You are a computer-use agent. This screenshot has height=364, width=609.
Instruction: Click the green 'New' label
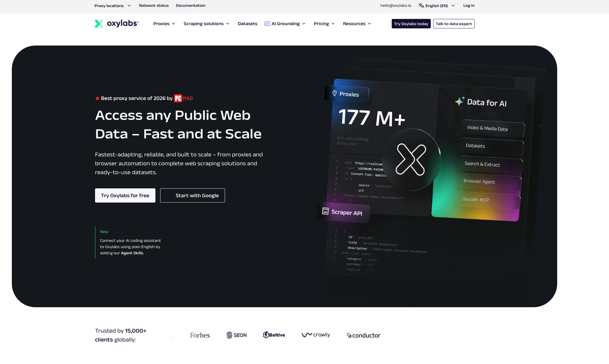click(104, 232)
